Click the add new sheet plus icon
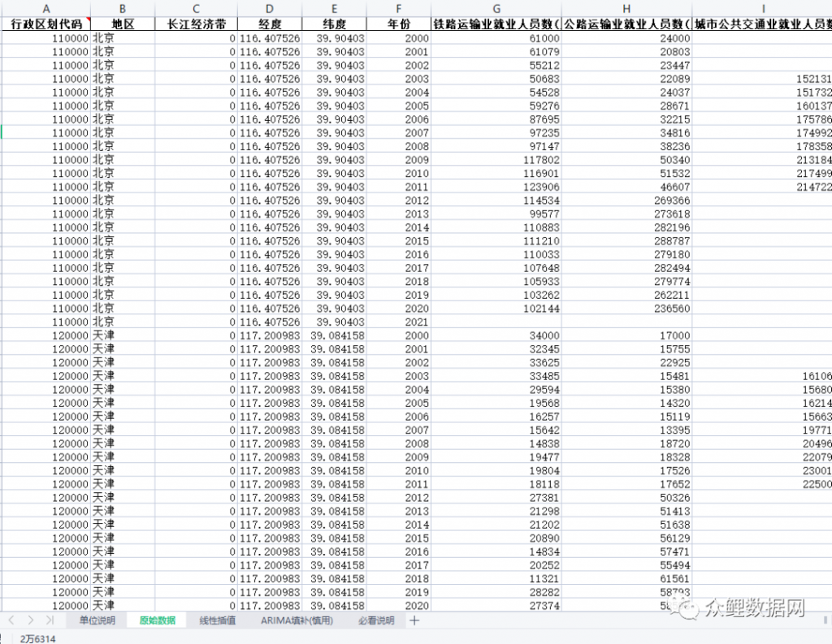The width and height of the screenshot is (832, 644). (x=414, y=620)
